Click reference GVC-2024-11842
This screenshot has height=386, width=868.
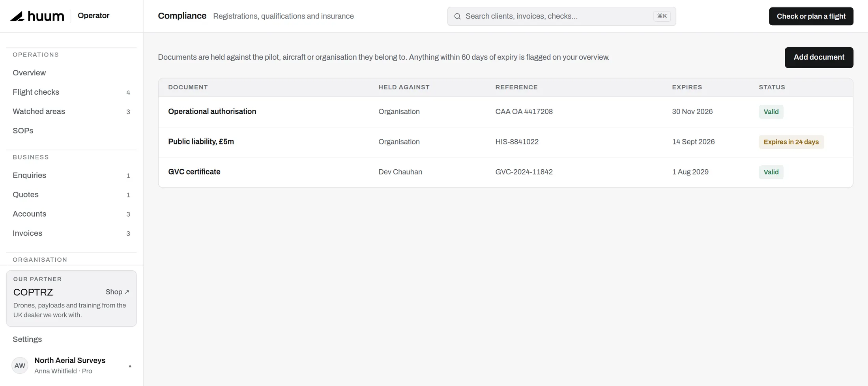coord(524,172)
